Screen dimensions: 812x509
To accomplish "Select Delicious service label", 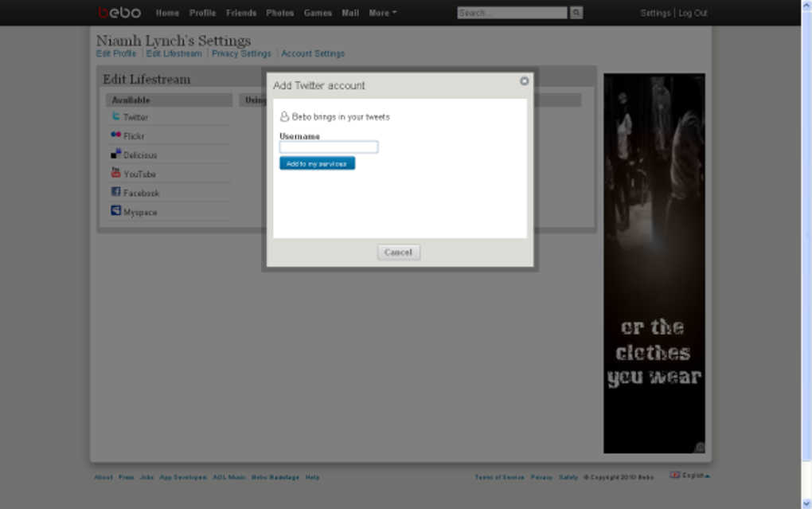I will coord(140,155).
